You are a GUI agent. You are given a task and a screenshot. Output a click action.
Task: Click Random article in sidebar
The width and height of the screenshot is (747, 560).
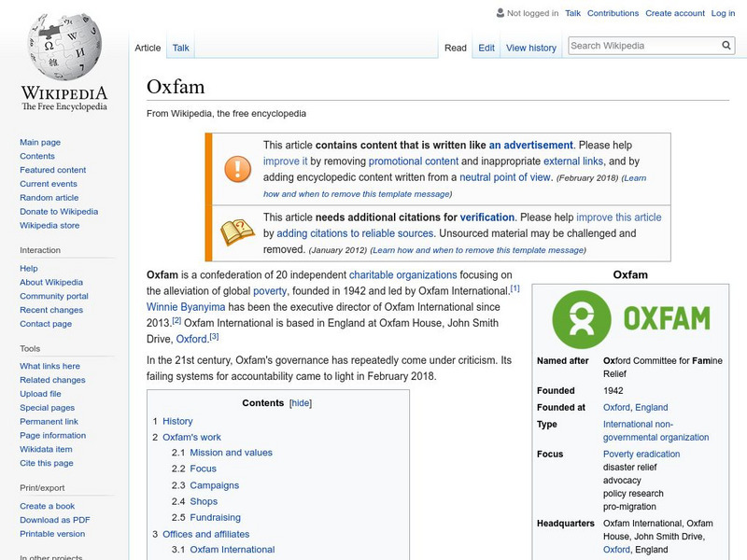(x=49, y=197)
